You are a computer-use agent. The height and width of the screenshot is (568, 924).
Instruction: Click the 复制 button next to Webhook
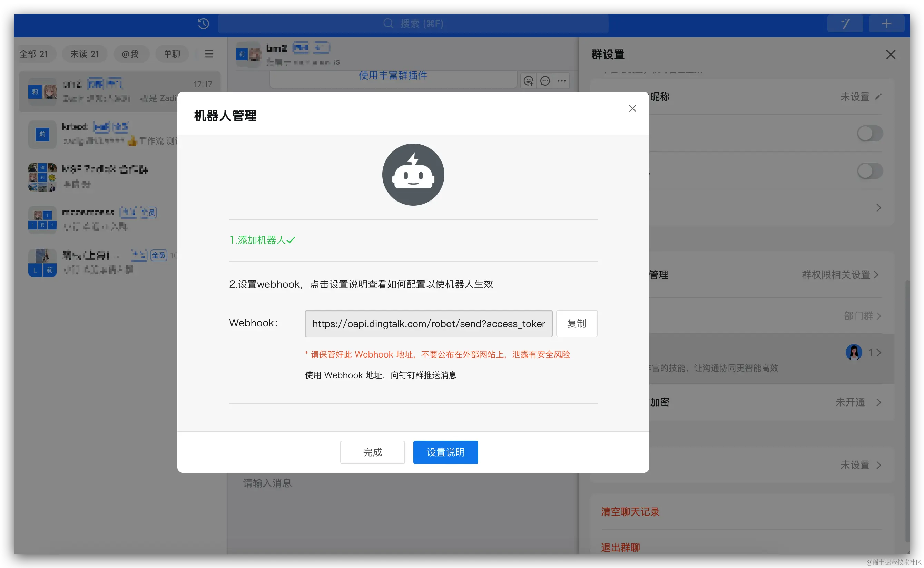(x=577, y=323)
